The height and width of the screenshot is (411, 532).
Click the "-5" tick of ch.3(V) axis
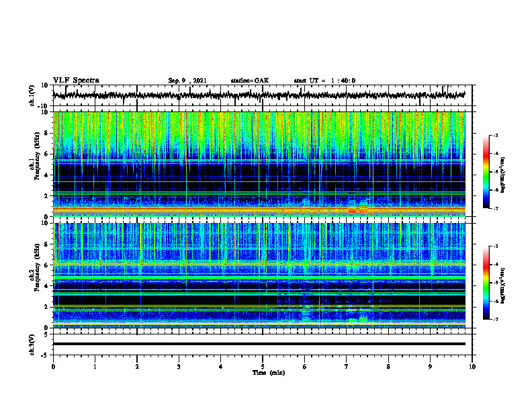pos(45,355)
